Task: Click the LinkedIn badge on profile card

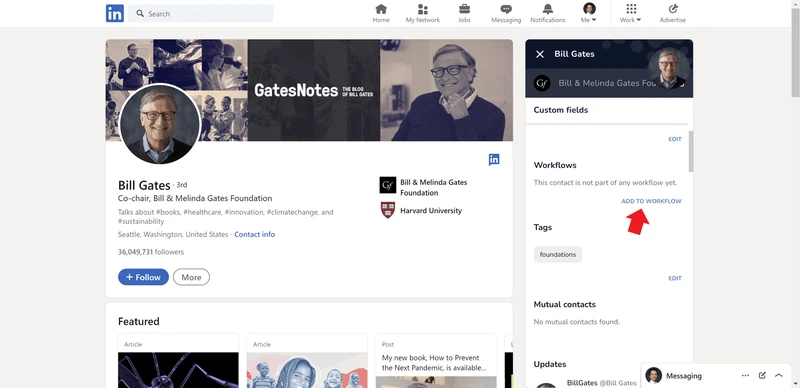Action: (494, 160)
